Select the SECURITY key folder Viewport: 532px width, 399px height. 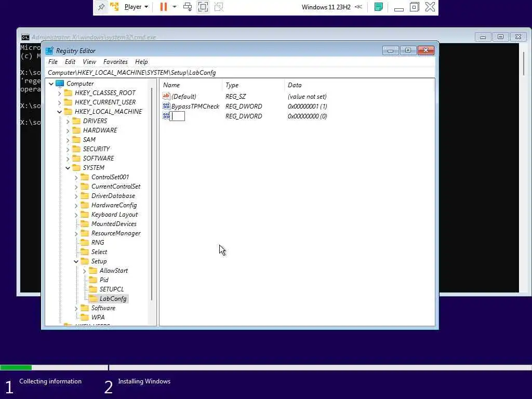click(x=96, y=149)
